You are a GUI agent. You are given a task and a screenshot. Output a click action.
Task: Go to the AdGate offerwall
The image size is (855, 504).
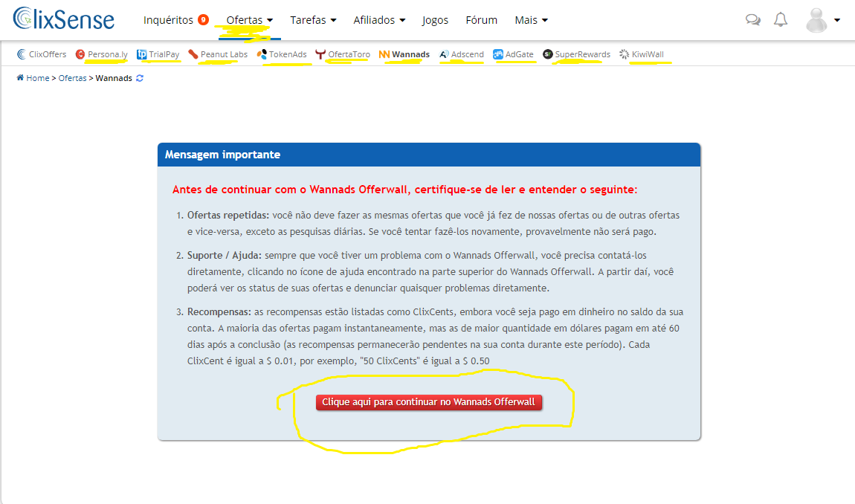click(513, 54)
